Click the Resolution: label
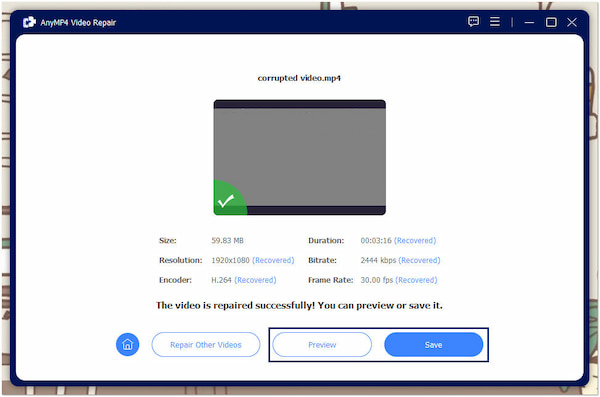This screenshot has width=600, height=397. (x=181, y=260)
